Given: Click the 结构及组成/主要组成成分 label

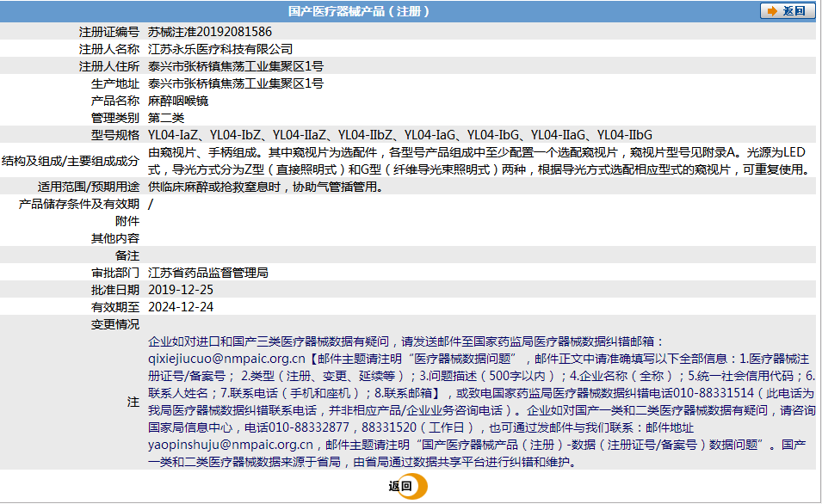Looking at the screenshot, I should pos(71,161).
